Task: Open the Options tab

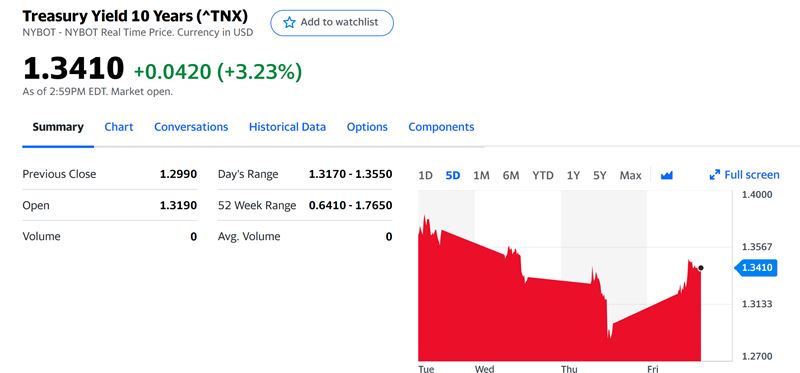Action: pyautogui.click(x=367, y=127)
